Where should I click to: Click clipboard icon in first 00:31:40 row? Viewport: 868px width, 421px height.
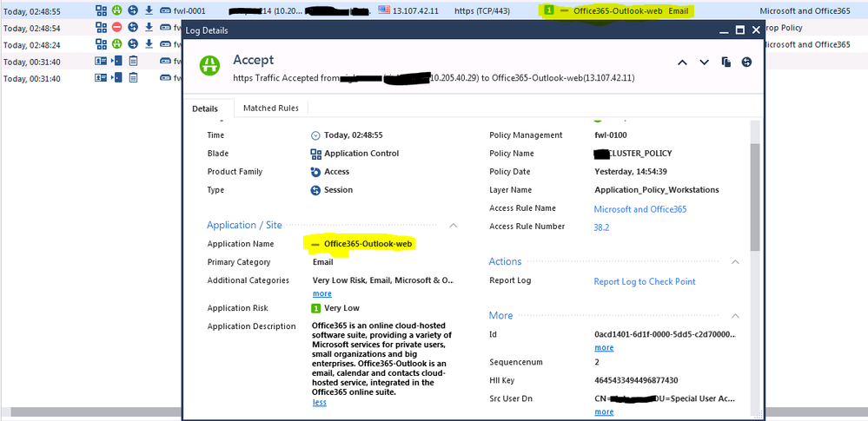[x=133, y=61]
